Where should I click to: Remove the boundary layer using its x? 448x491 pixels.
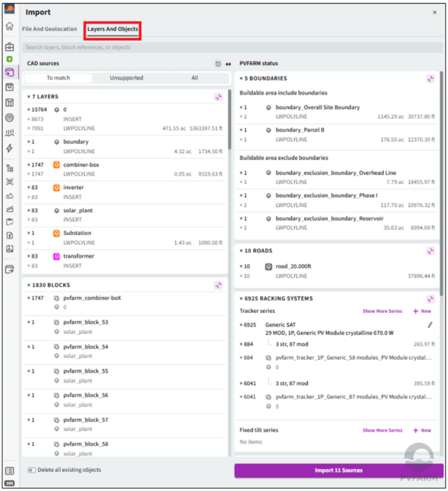29,142
